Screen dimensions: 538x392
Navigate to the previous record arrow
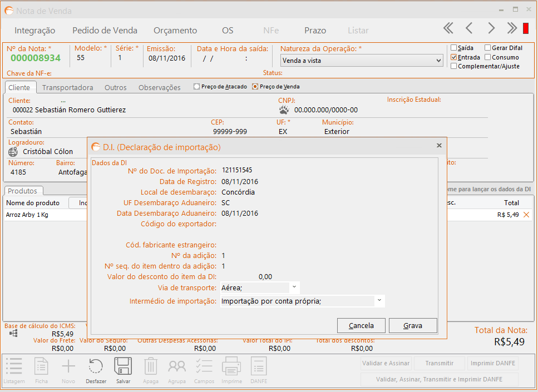[469, 28]
